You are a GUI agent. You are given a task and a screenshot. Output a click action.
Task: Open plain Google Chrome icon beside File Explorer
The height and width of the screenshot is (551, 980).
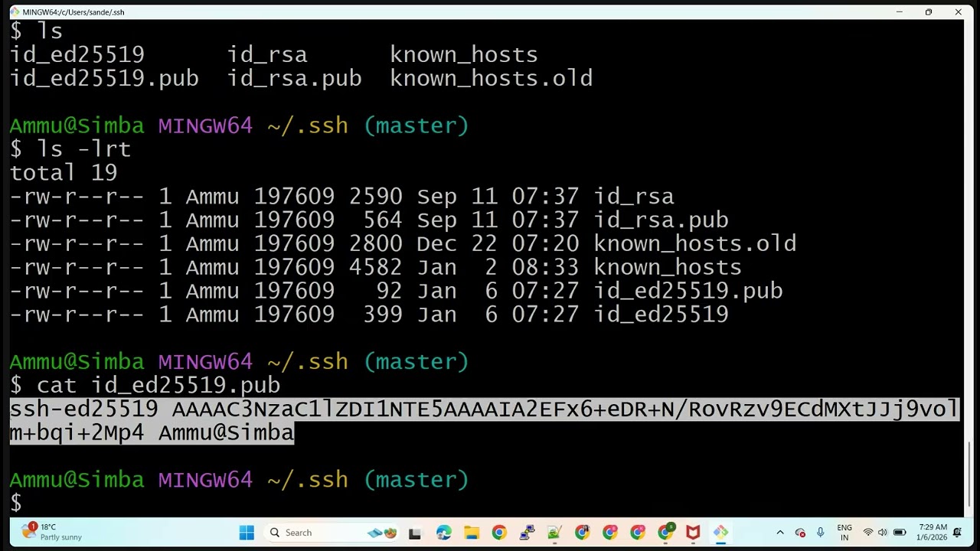click(499, 533)
